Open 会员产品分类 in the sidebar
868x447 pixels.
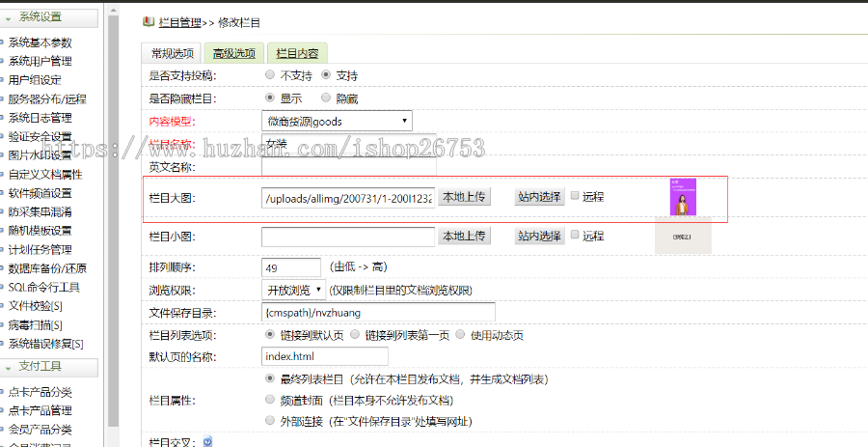tap(40, 430)
